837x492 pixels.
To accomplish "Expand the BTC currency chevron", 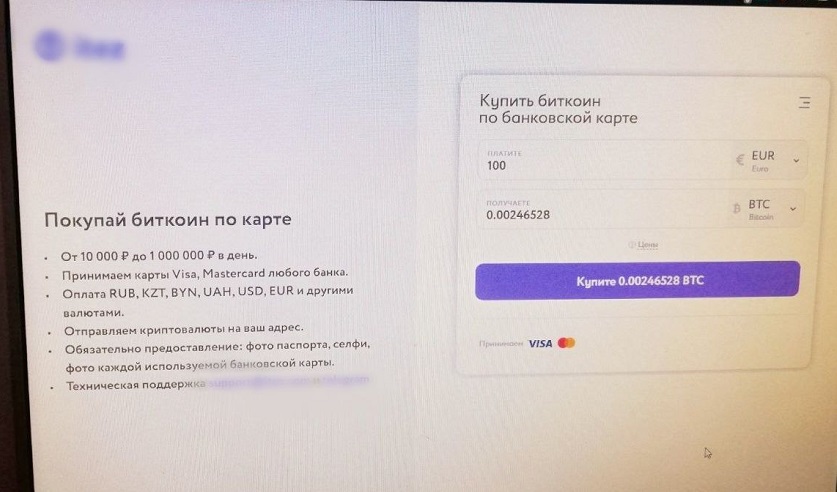I will coord(793,209).
